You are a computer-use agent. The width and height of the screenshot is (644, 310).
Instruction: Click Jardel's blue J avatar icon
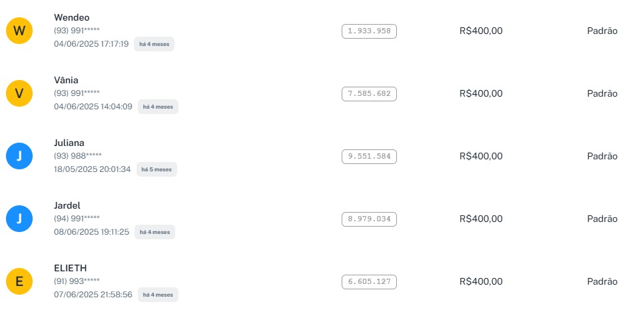coord(19,219)
